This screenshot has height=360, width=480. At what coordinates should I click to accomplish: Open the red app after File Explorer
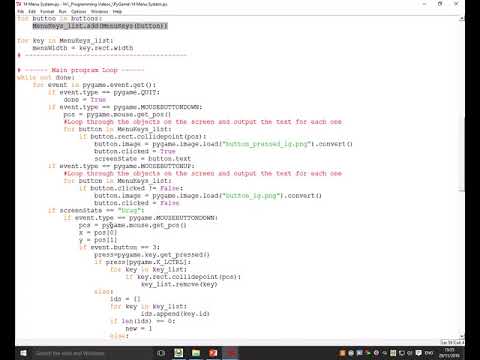tap(213, 353)
